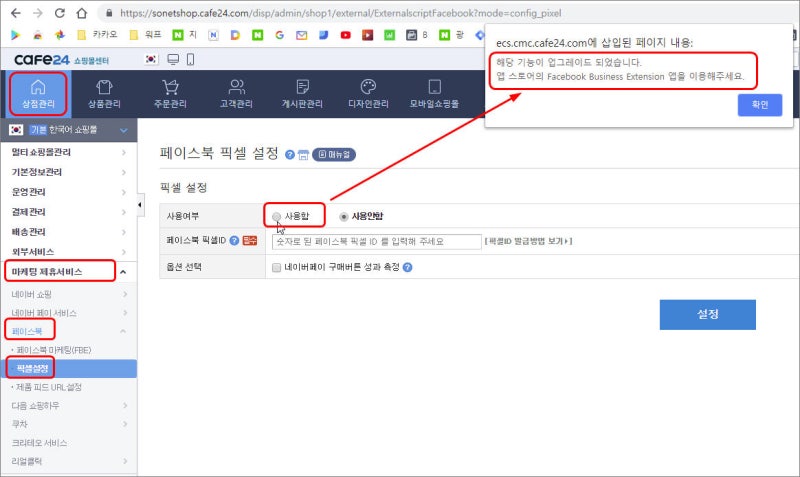Click the padlock site info icon
The image size is (800, 477).
[x=109, y=13]
